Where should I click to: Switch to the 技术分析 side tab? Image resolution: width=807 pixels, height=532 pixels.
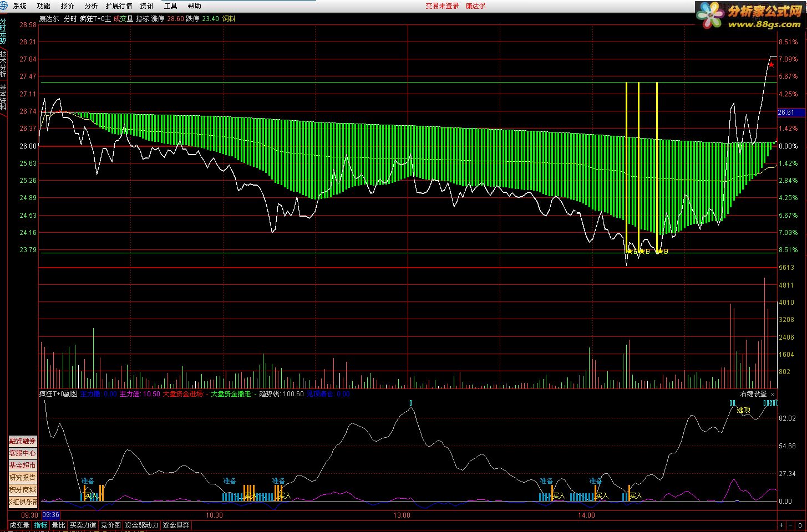(3, 64)
